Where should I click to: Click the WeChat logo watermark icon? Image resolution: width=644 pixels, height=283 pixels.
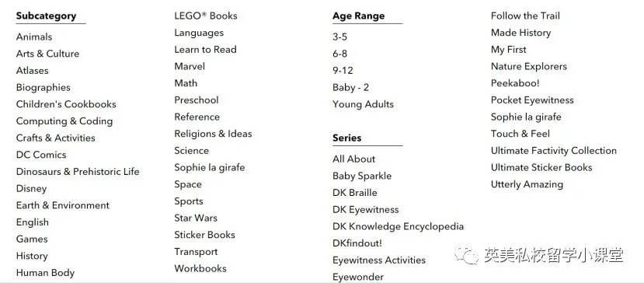coord(466,254)
